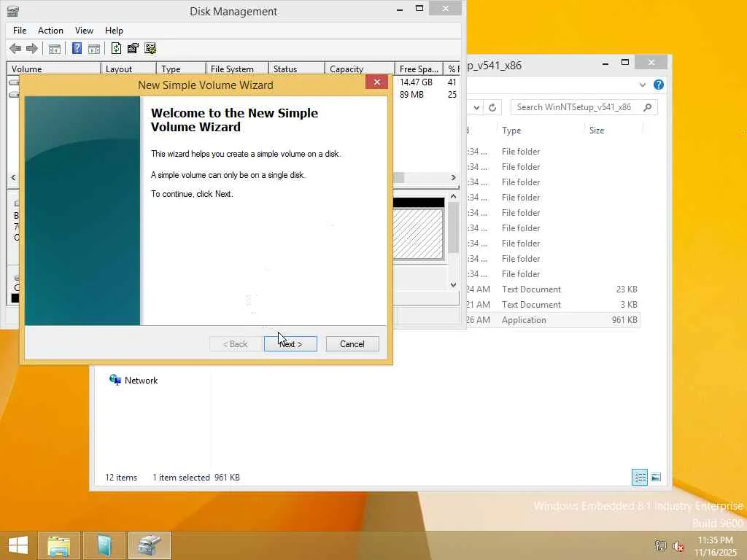
Task: Click the Forward arrow in Disk Management toolbar
Action: tap(32, 48)
